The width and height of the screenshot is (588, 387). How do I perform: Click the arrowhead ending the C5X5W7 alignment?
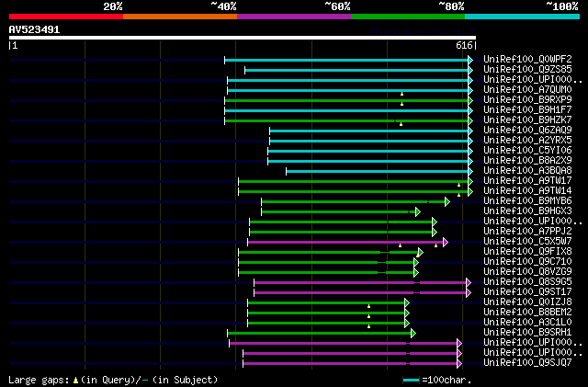point(446,243)
